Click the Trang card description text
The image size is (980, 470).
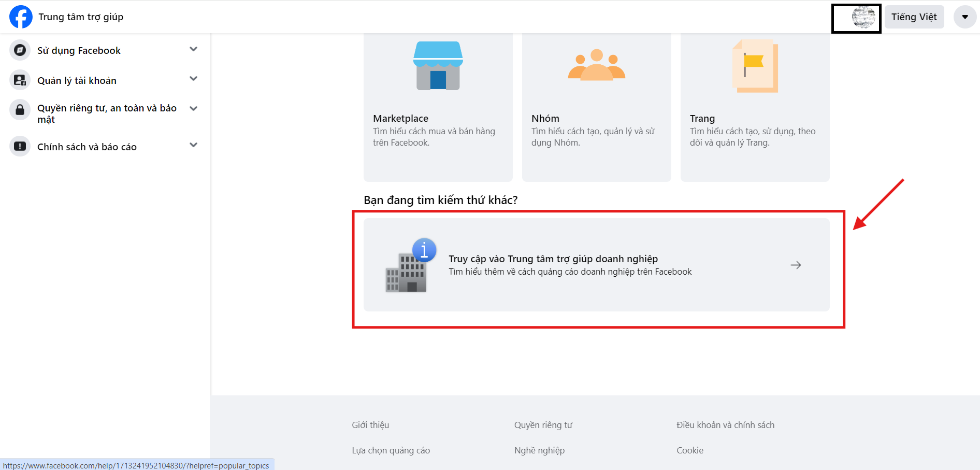(x=753, y=137)
